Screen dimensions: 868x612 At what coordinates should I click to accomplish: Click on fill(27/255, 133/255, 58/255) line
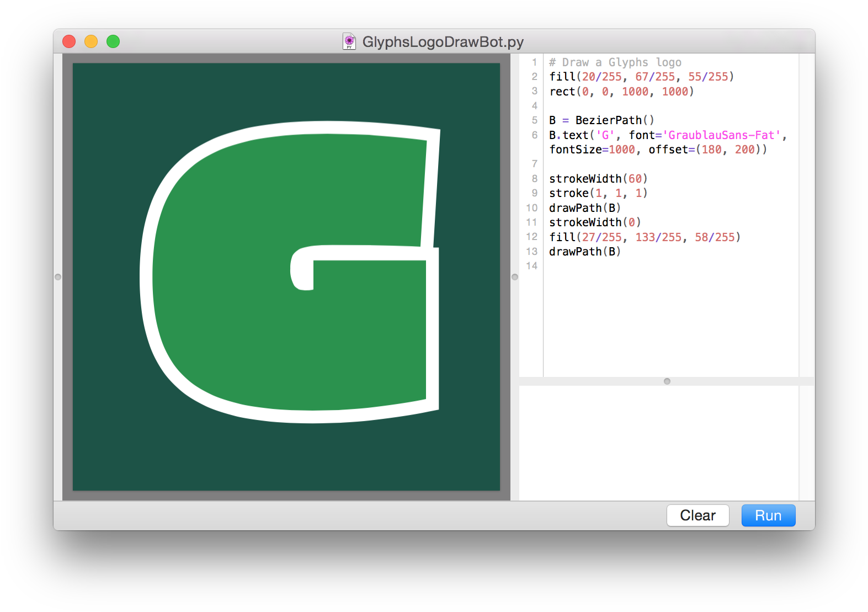pyautogui.click(x=645, y=237)
